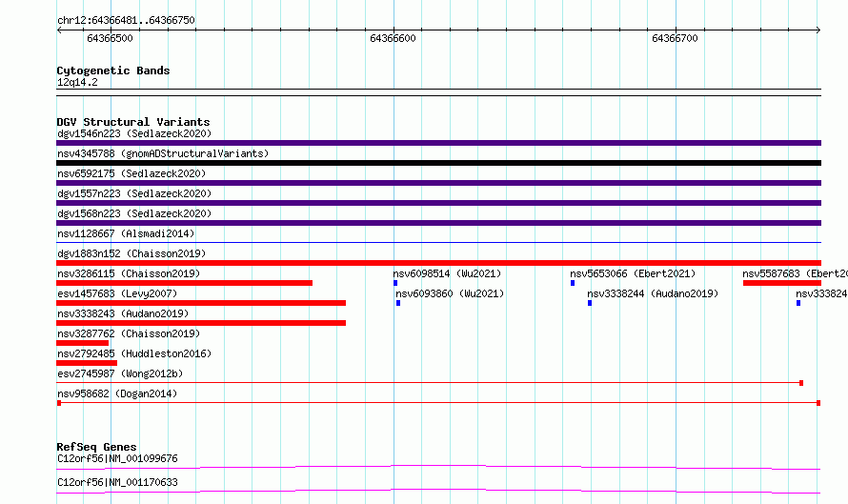Click the ruler's left arrow end
The image size is (848, 504).
click(x=59, y=30)
